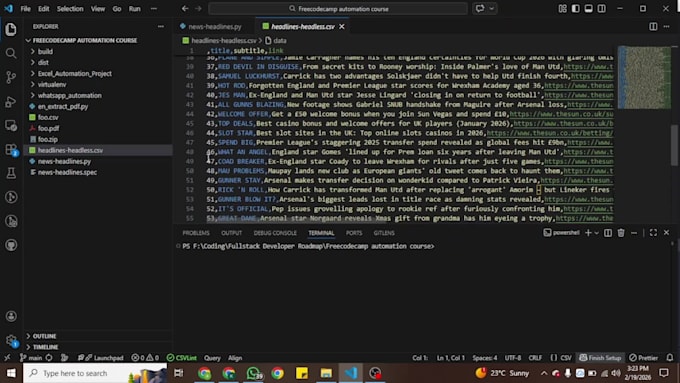
Task: Click the editor minimap preview
Action: click(644, 77)
